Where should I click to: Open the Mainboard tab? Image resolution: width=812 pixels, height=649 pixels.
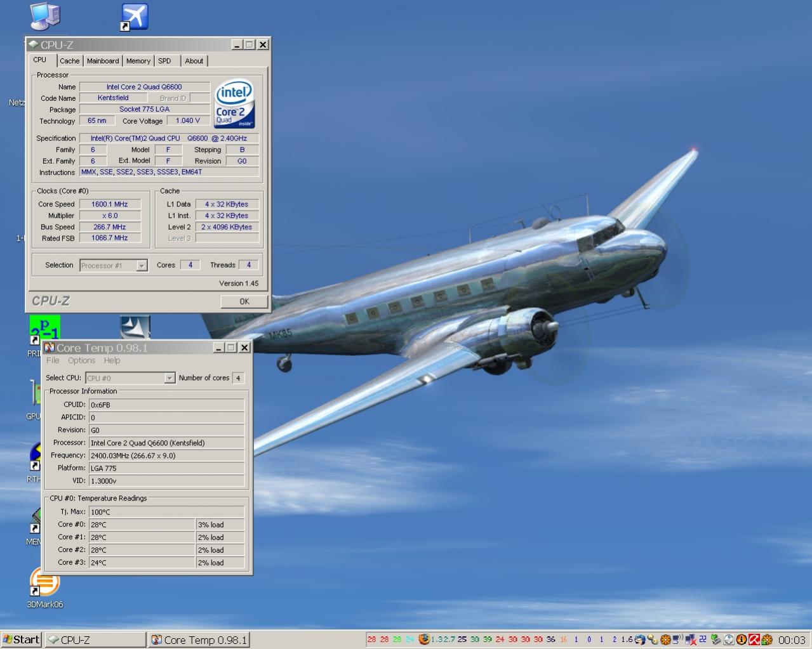pyautogui.click(x=103, y=61)
